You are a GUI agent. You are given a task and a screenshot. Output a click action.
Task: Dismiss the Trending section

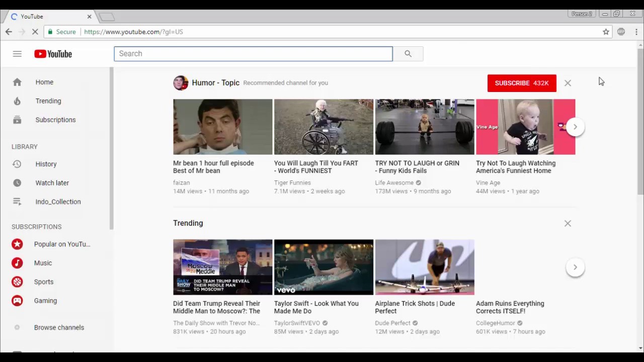click(x=568, y=223)
